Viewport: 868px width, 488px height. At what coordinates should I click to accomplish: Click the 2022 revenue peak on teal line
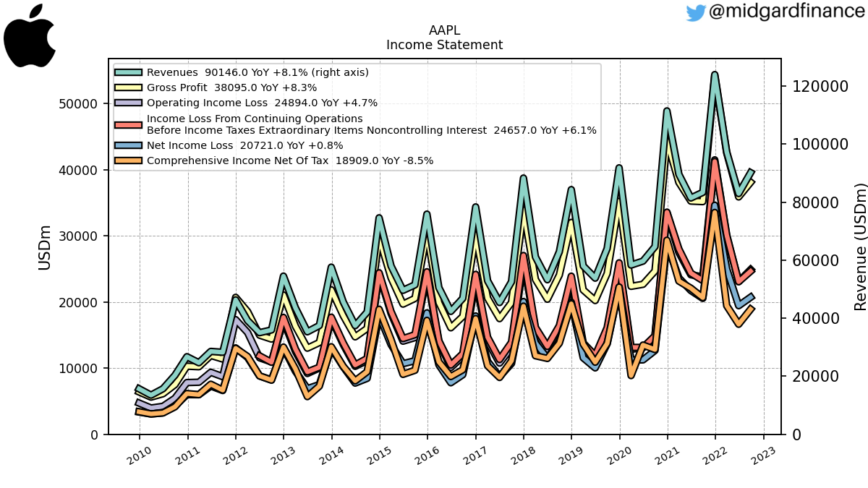[x=715, y=75]
